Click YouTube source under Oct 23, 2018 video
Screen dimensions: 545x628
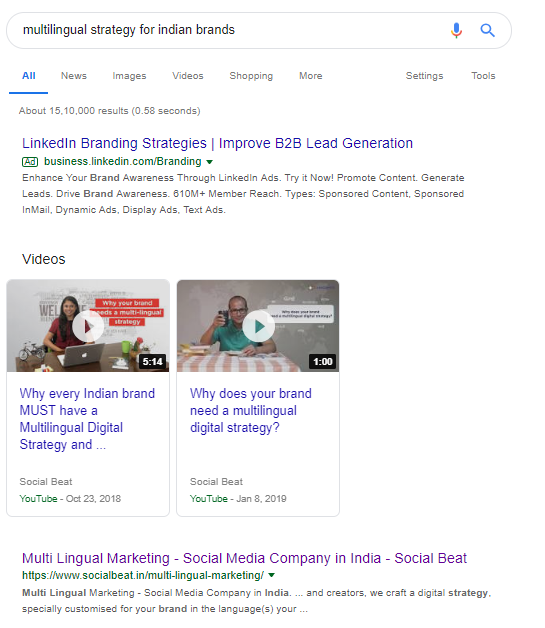click(x=38, y=499)
